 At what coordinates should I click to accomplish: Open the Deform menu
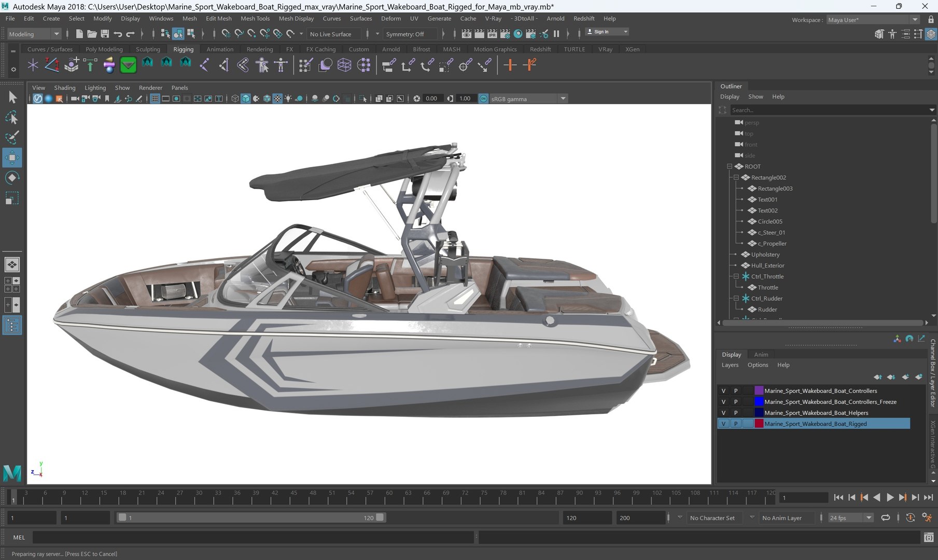pyautogui.click(x=391, y=18)
